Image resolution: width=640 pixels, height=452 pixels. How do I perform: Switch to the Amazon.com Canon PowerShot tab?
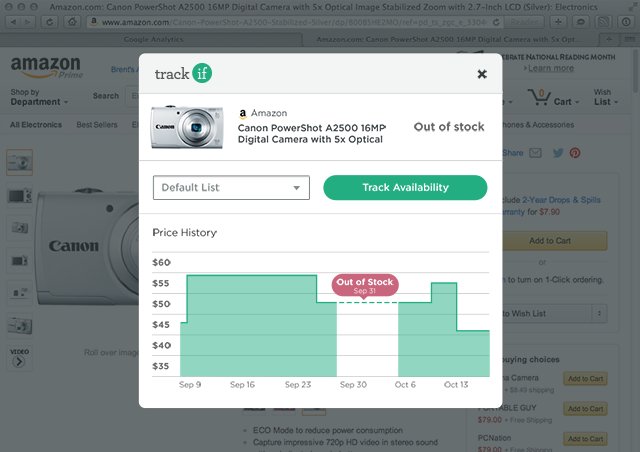coord(448,39)
